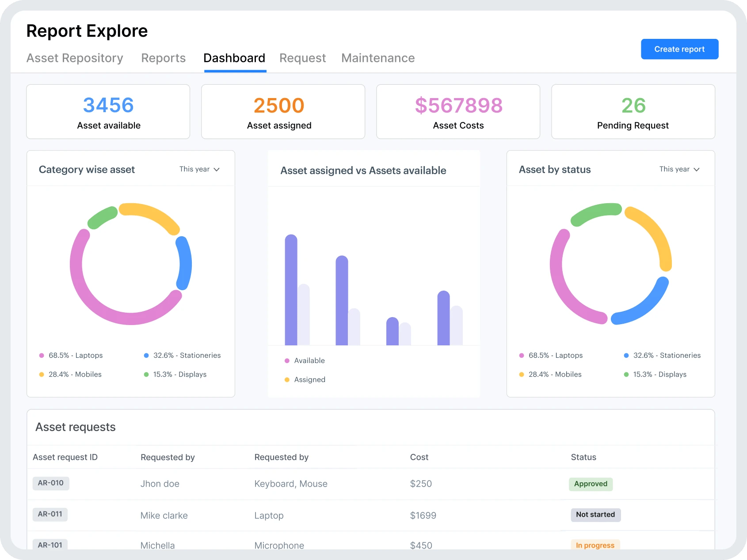Click the $450 cost cell
Screen dimensions: 747x560
click(x=421, y=545)
